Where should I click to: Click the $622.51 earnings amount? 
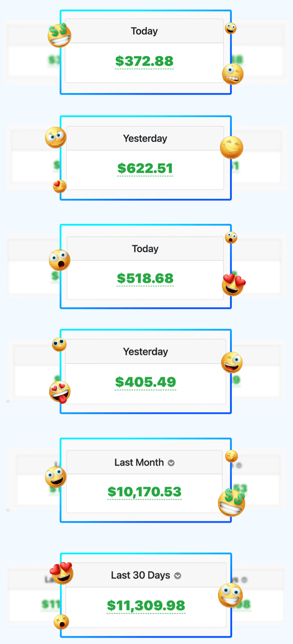click(x=145, y=169)
